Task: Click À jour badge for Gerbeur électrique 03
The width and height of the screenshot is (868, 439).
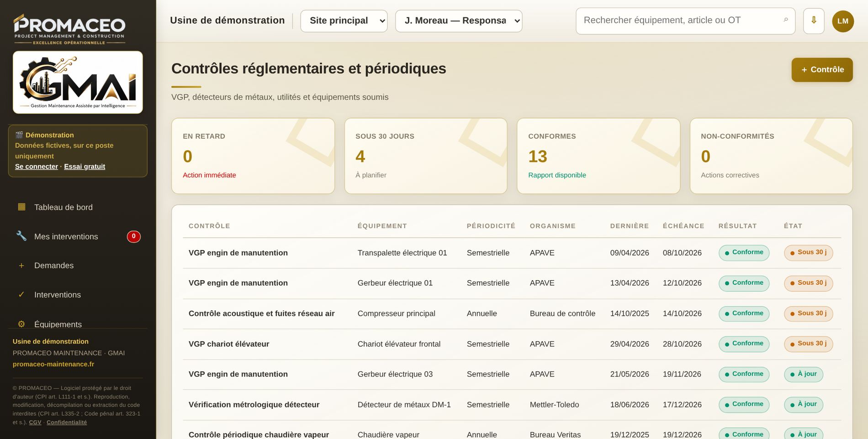Action: pos(804,374)
